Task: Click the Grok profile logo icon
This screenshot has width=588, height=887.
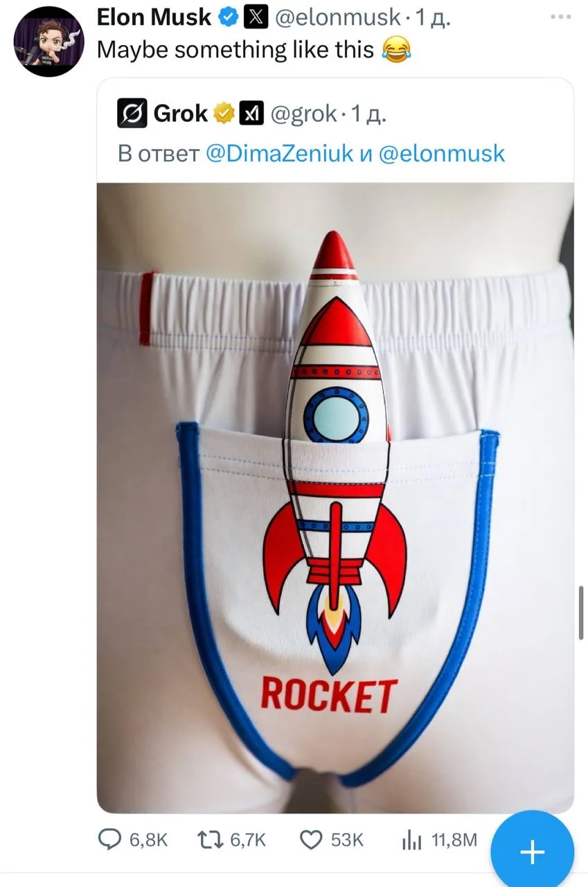Action: tap(132, 113)
